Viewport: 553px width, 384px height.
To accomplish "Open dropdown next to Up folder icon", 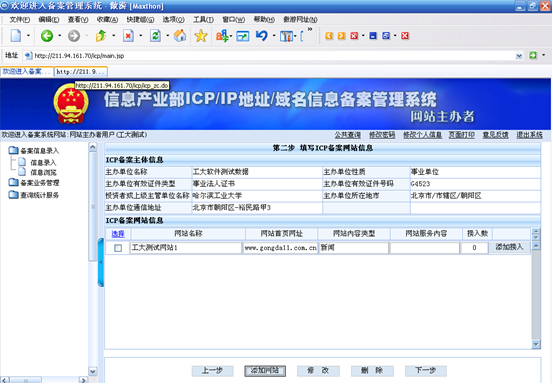I will pos(114,36).
